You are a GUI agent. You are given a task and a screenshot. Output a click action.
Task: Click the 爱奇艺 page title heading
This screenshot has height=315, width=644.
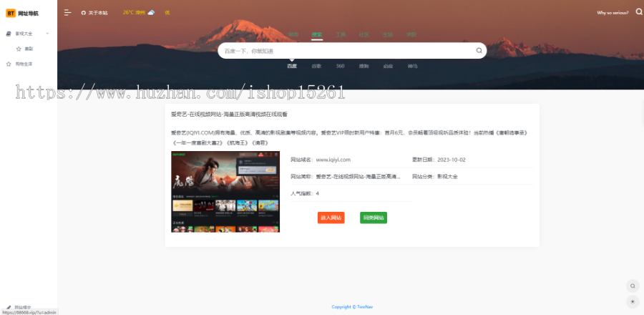click(229, 114)
